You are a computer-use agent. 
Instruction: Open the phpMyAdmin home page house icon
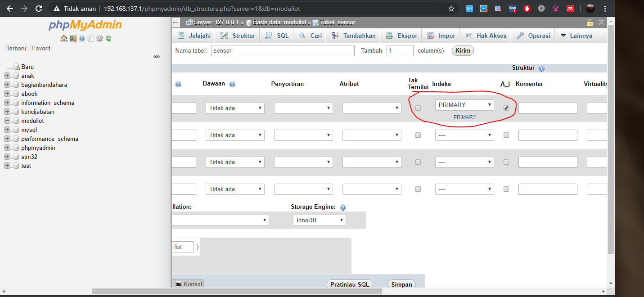[x=63, y=38]
